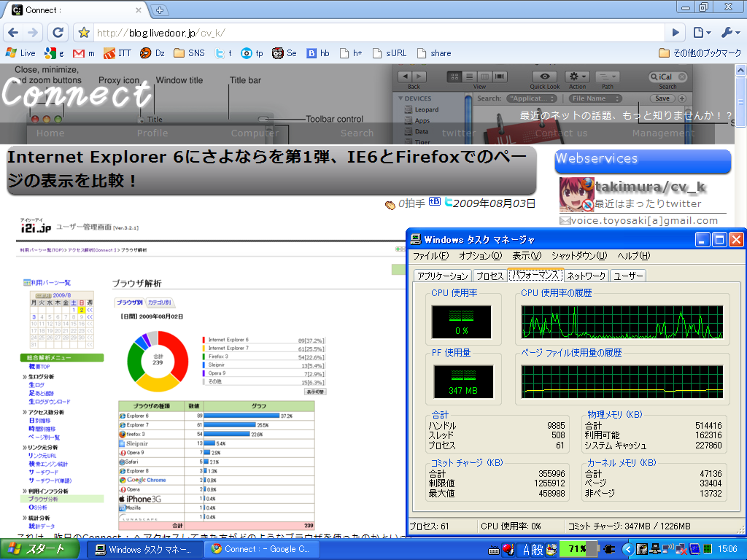This screenshot has height=560, width=747.
Task: Click the takimura/cv_k profile link
Action: coord(650,187)
